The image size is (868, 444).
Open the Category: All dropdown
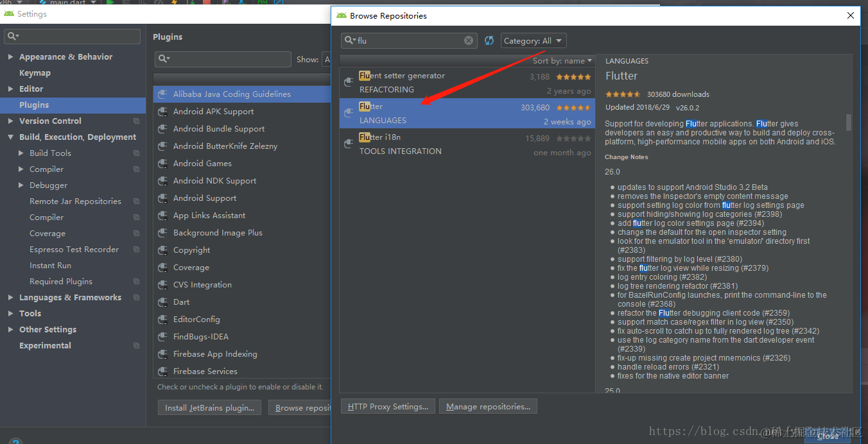tap(534, 40)
